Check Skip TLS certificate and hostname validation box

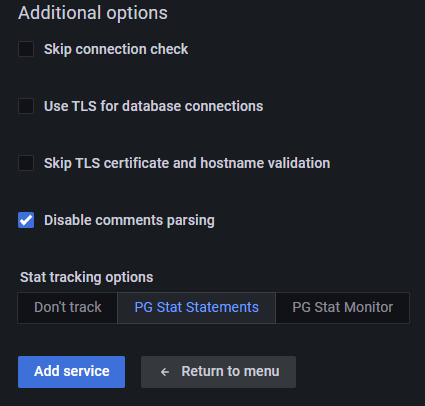[26, 163]
